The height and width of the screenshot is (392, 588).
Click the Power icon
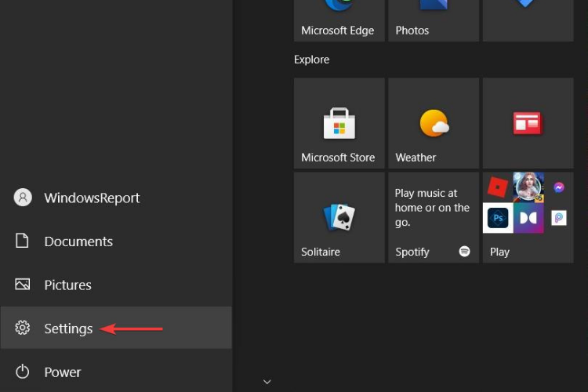pos(23,372)
